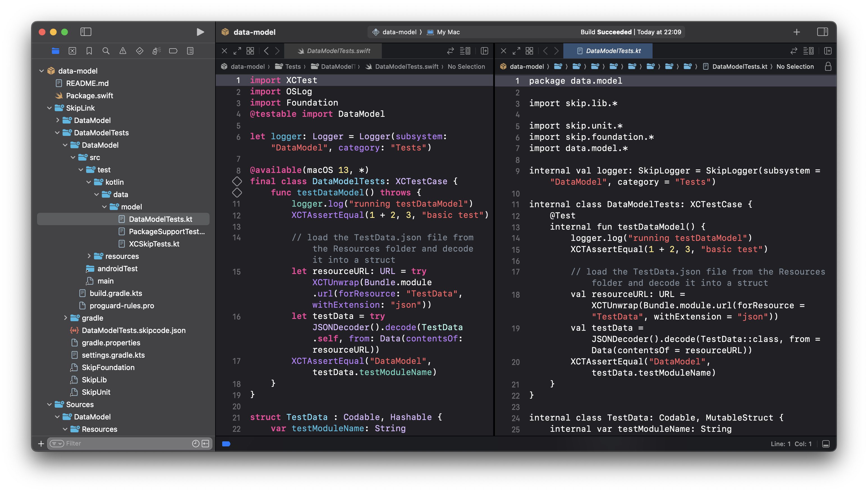Add a new editor split pane on the right

click(x=828, y=51)
